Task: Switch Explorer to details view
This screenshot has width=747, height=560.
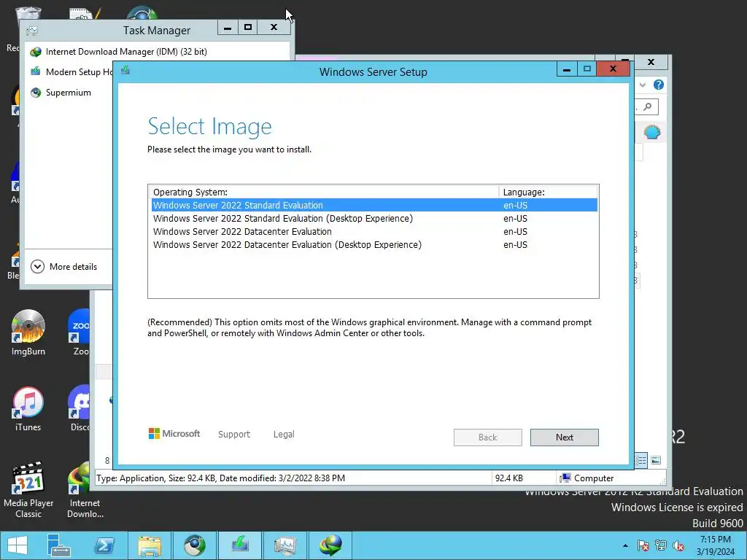Action: [641, 460]
